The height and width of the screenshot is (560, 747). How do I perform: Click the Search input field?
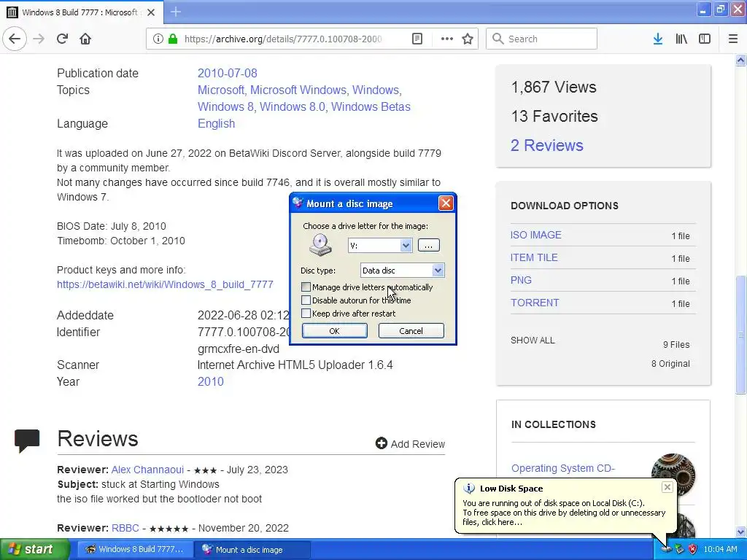pyautogui.click(x=541, y=39)
